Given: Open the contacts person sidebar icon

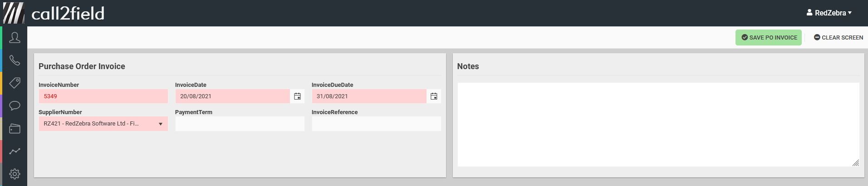Looking at the screenshot, I should point(15,38).
